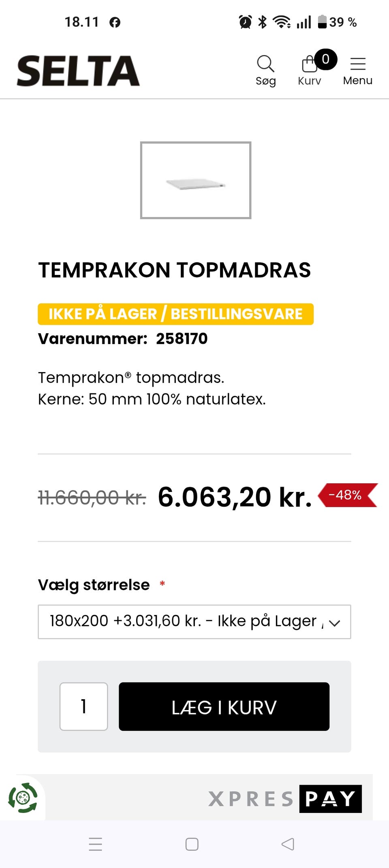Tap the IKKE PÅ LAGER stock badge
This screenshot has height=868, width=389.
pos(175,314)
